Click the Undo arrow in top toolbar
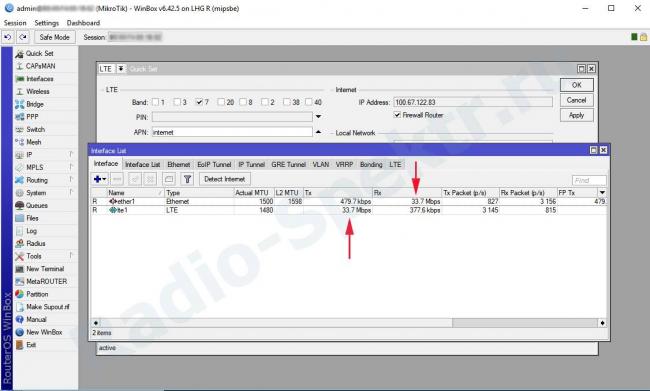The image size is (650, 391). tap(7, 37)
